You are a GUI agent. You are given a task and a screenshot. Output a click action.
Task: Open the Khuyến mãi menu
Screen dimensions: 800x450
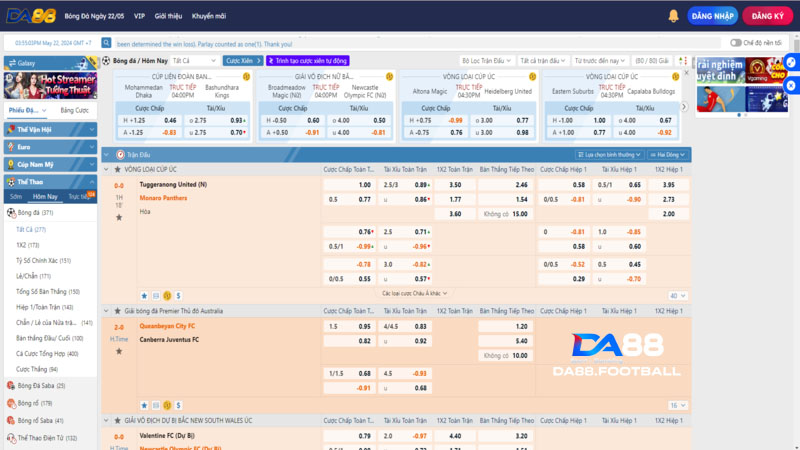208,17
